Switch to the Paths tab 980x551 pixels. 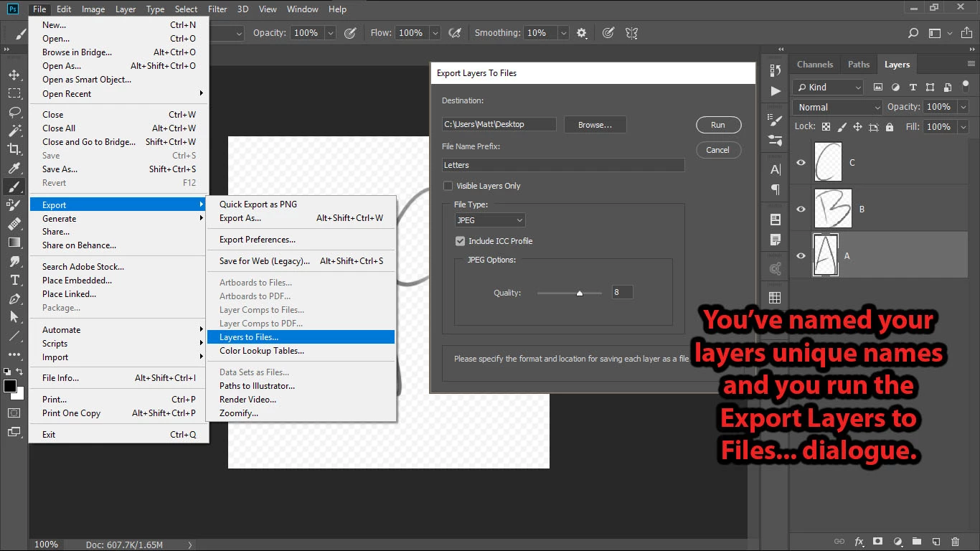pyautogui.click(x=859, y=65)
